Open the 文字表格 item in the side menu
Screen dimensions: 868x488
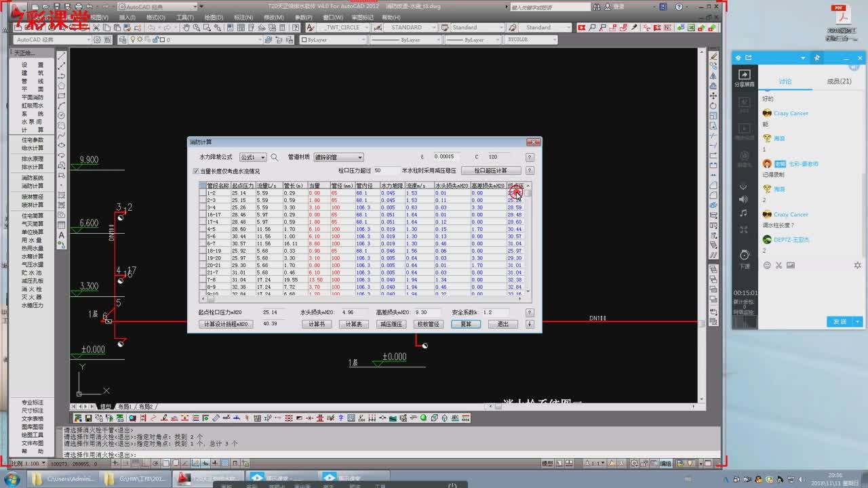[33, 419]
